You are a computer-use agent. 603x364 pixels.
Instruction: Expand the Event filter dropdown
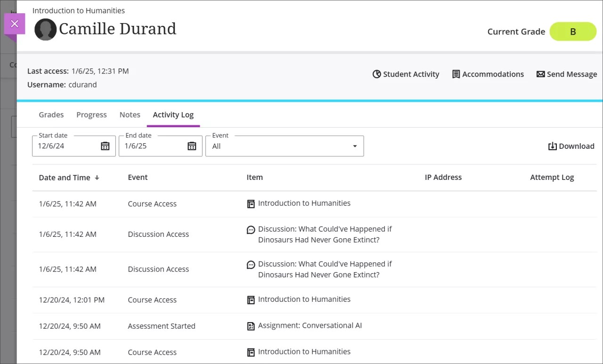[x=283, y=146]
